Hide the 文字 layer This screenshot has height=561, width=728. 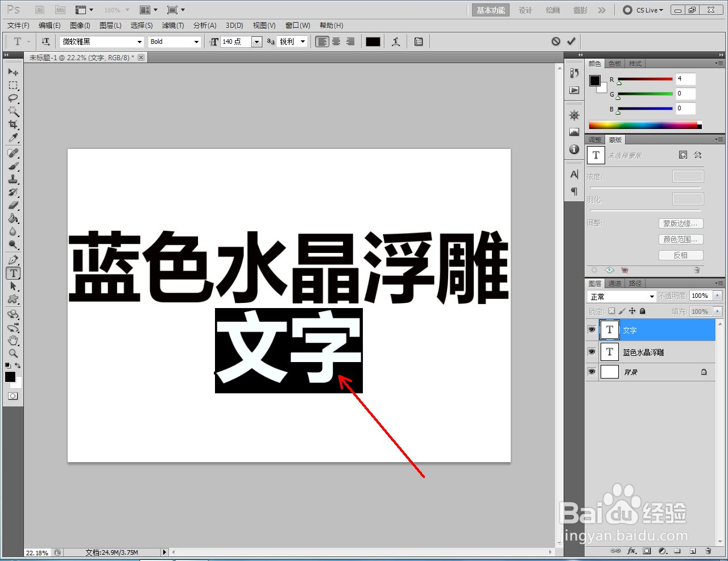[591, 330]
